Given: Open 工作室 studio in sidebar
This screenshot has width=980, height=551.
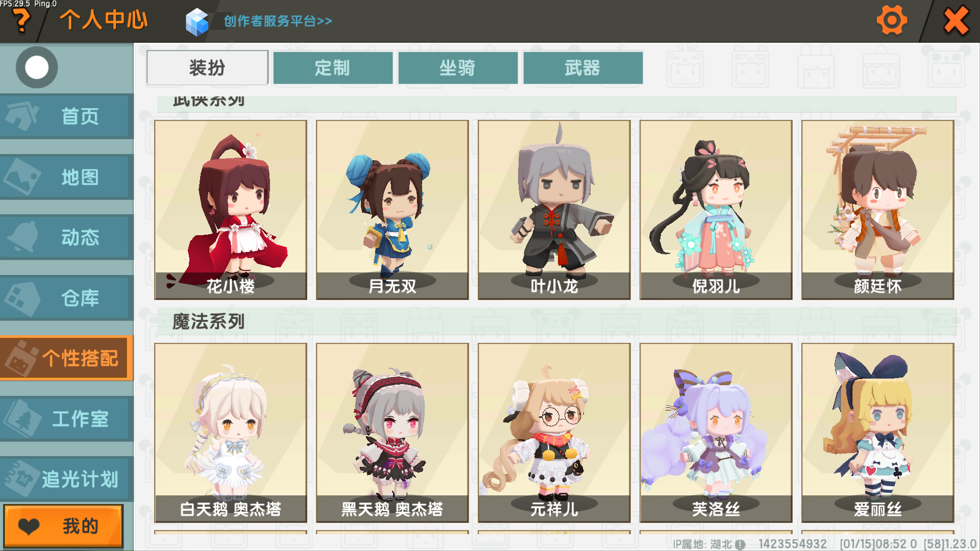Looking at the screenshot, I should (67, 419).
